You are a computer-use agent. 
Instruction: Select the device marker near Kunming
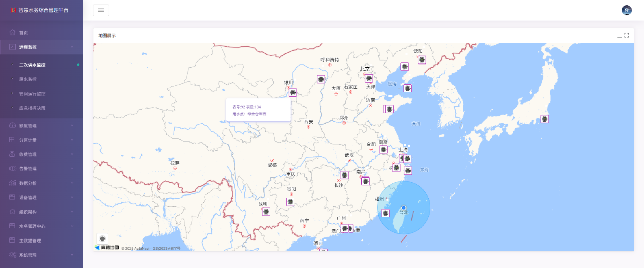pos(266,212)
